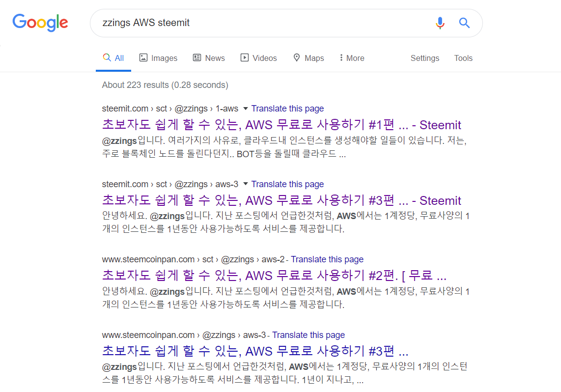Click the magnifying glass to search again
The image size is (561, 392).
click(464, 23)
